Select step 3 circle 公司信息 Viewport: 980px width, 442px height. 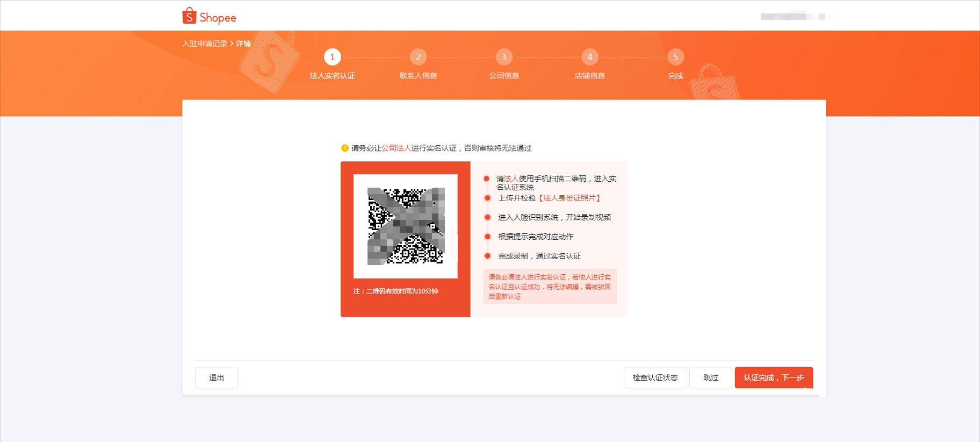point(504,57)
